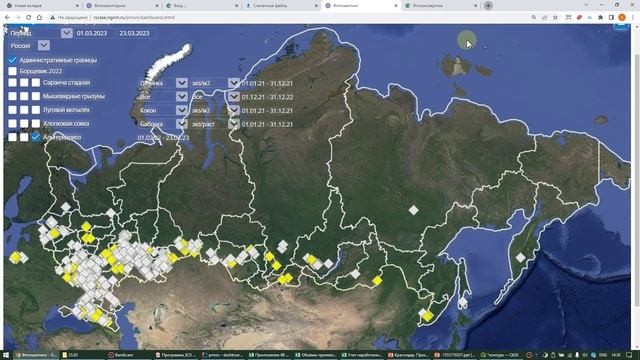Click the white marker southeast of Baikal
This screenshot has height=360, width=640.
[356, 274]
